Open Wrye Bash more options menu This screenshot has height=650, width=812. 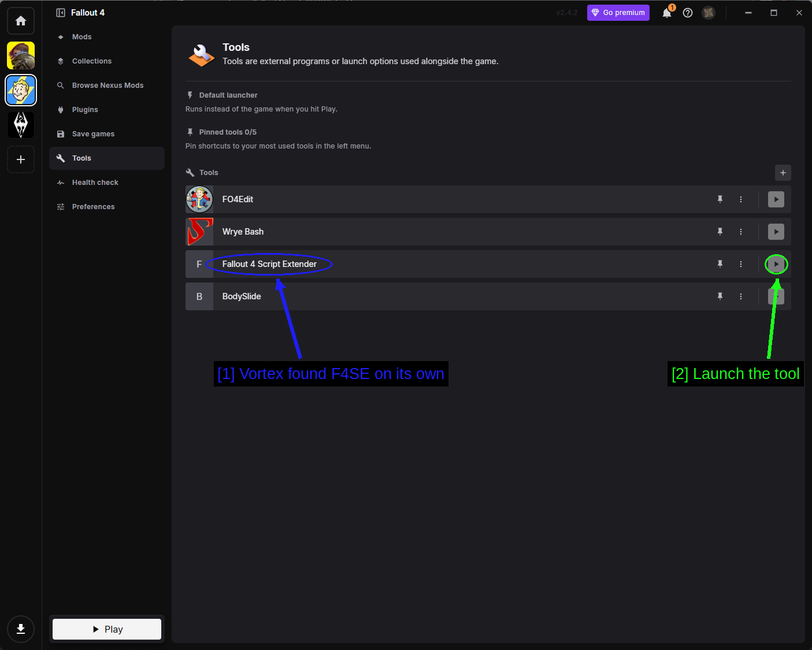[741, 232]
